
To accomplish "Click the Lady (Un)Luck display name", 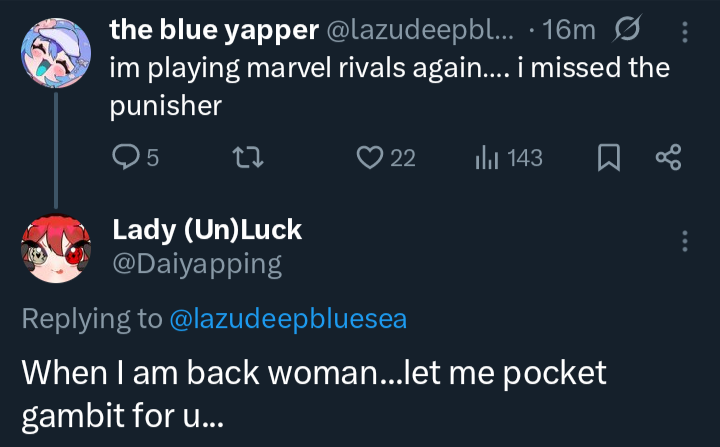I will tap(206, 229).
